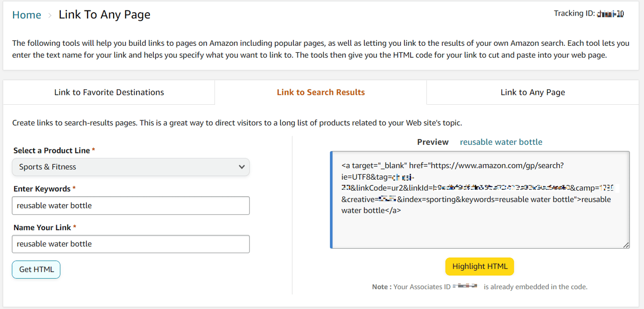
Task: Navigate to Home via the breadcrumb link
Action: tap(26, 15)
